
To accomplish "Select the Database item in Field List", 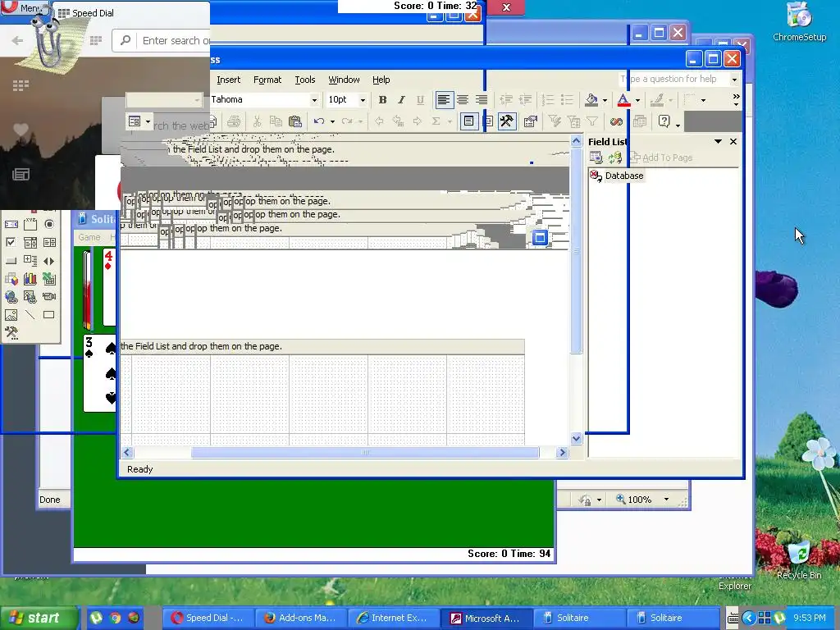I will (x=617, y=176).
